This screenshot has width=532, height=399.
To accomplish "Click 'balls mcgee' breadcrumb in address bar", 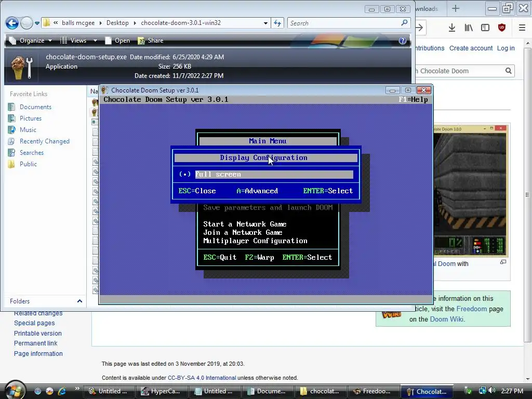I will tap(78, 23).
